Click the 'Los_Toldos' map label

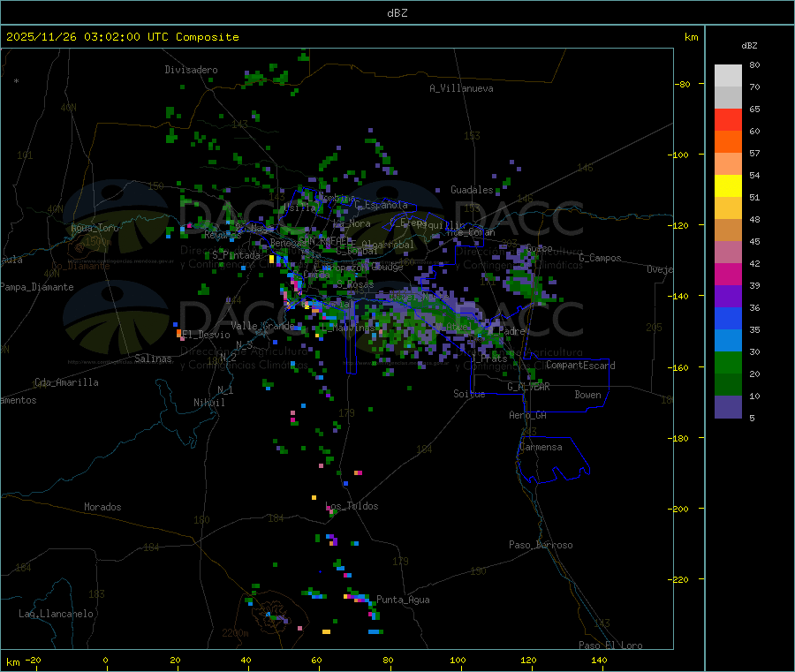(x=352, y=506)
